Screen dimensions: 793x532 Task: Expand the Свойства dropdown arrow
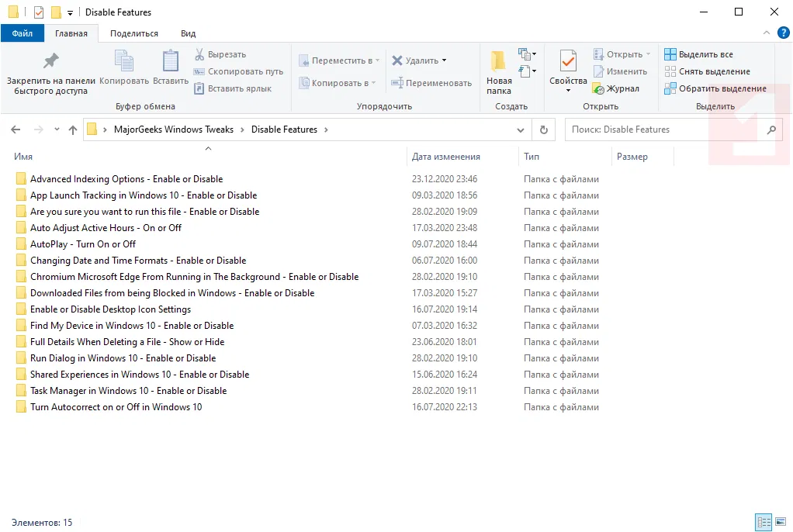coord(568,91)
